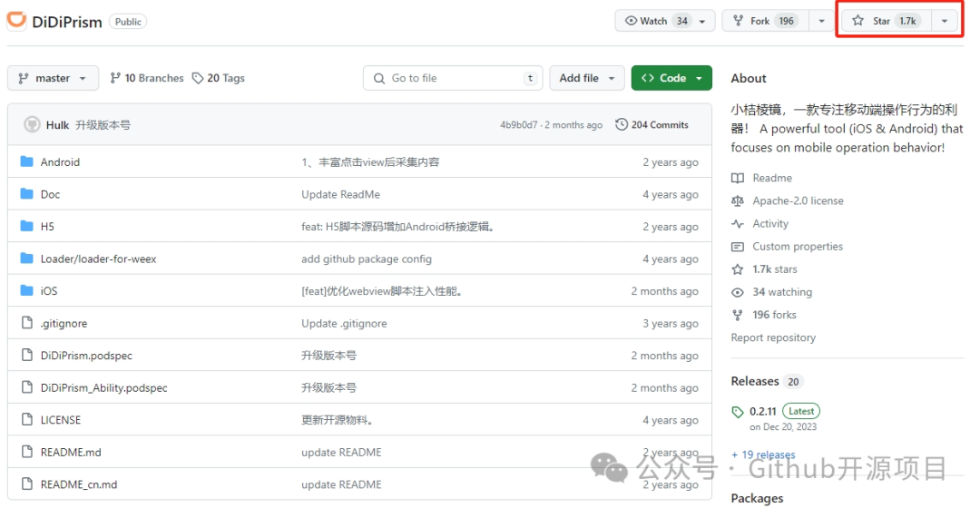Open the iOS folder
Image resolution: width=980 pixels, height=508 pixels.
click(49, 290)
